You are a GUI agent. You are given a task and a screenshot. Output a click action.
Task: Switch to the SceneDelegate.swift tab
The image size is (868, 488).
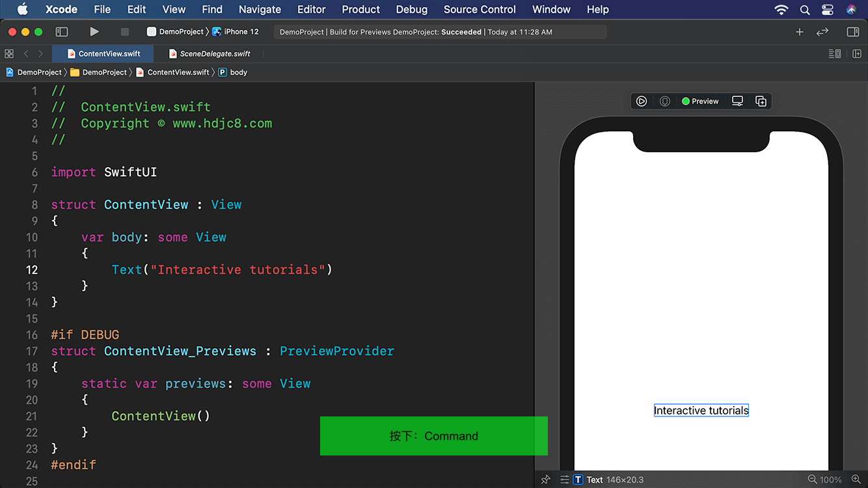click(210, 54)
